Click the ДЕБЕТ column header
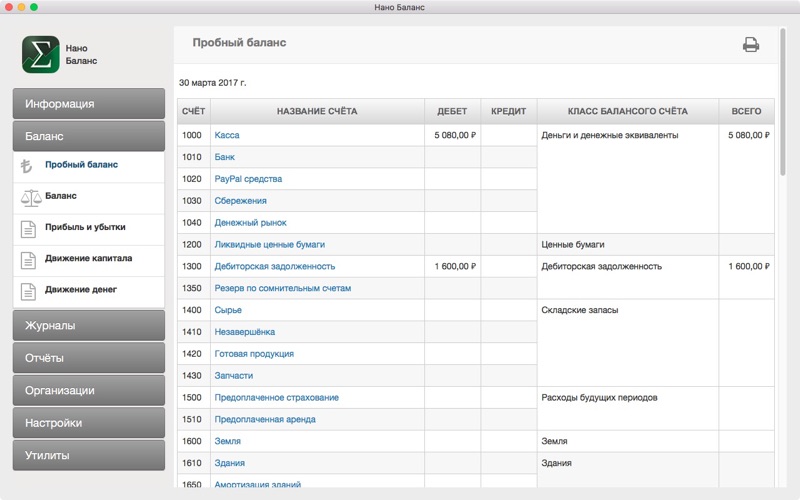800x500 pixels. click(x=453, y=111)
